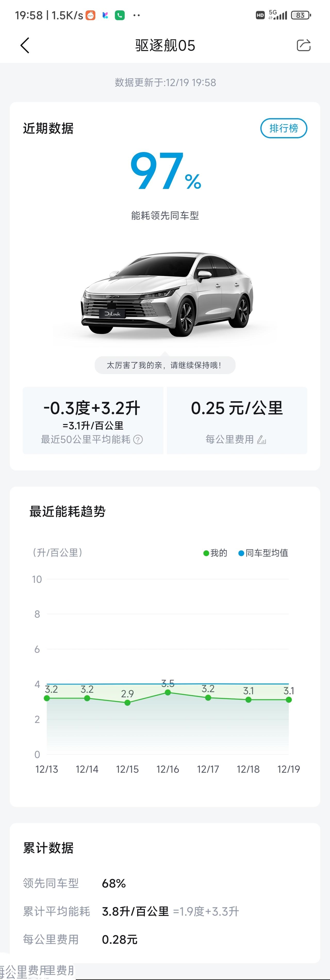The width and height of the screenshot is (330, 980).
Task: Select the 12/15 data point showing 2.9
Action: 128,703
